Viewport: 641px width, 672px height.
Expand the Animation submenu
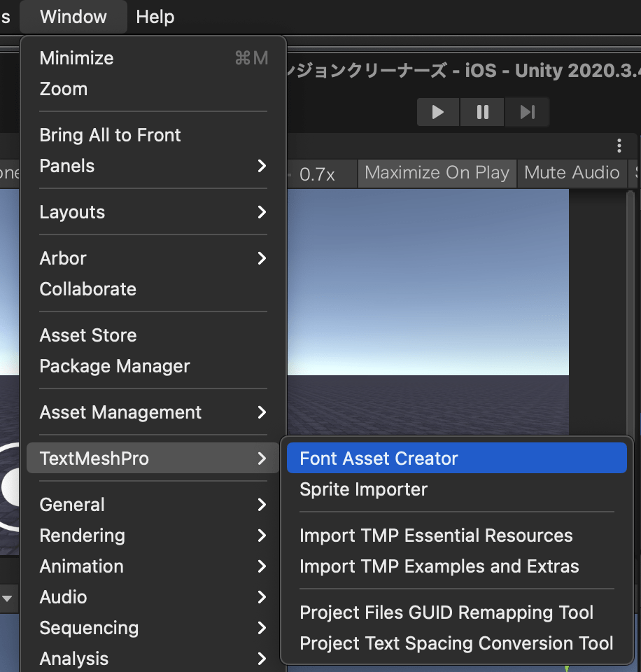[x=153, y=566]
